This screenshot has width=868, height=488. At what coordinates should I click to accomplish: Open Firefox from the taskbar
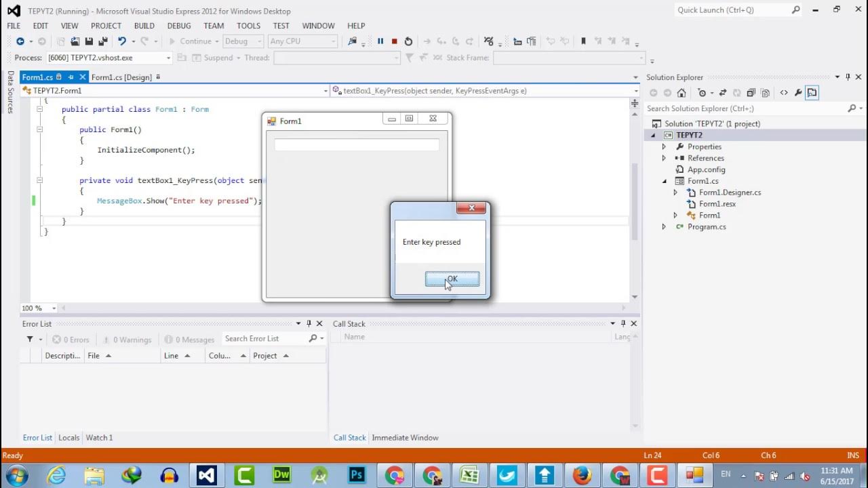click(583, 475)
